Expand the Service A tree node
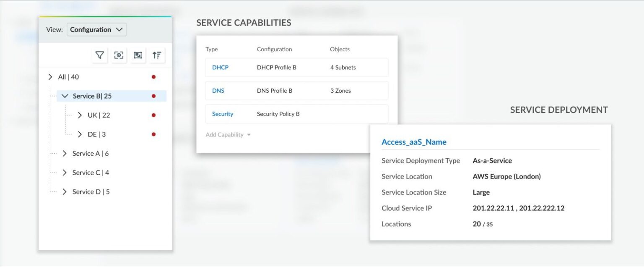 pos(65,153)
